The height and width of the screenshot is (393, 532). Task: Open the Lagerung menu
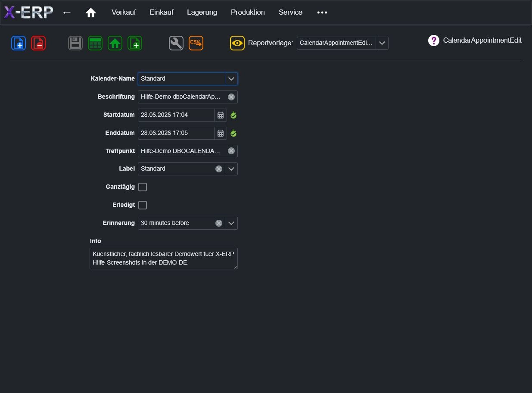pyautogui.click(x=202, y=12)
